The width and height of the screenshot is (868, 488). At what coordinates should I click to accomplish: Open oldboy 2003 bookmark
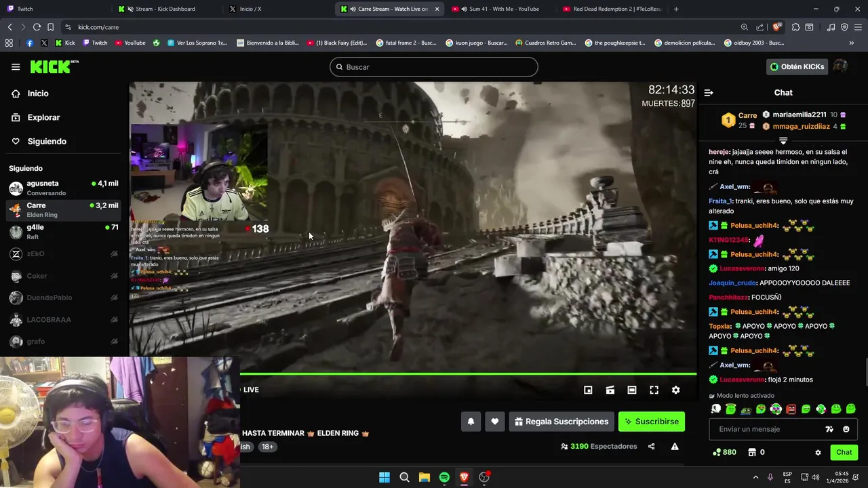tap(754, 43)
